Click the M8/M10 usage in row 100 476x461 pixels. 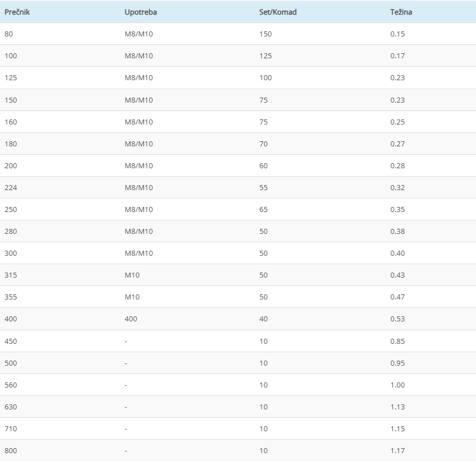pos(138,56)
